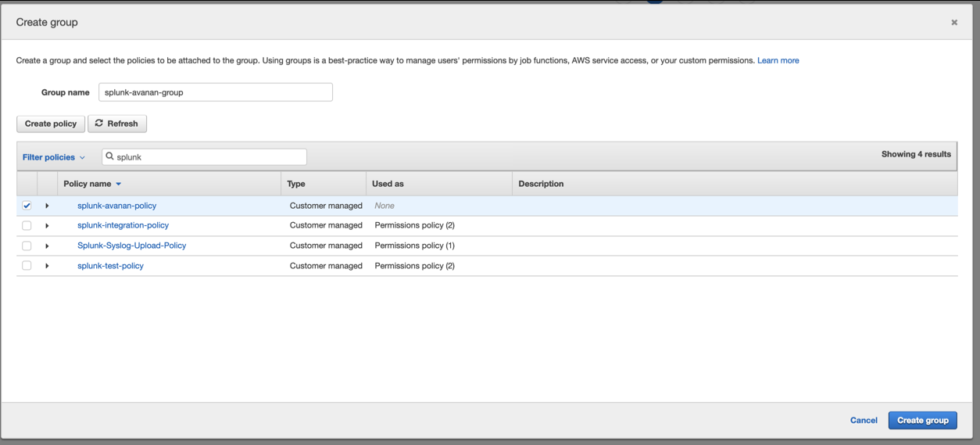Click the Create group button
Image resolution: width=980 pixels, height=445 pixels.
tap(922, 421)
